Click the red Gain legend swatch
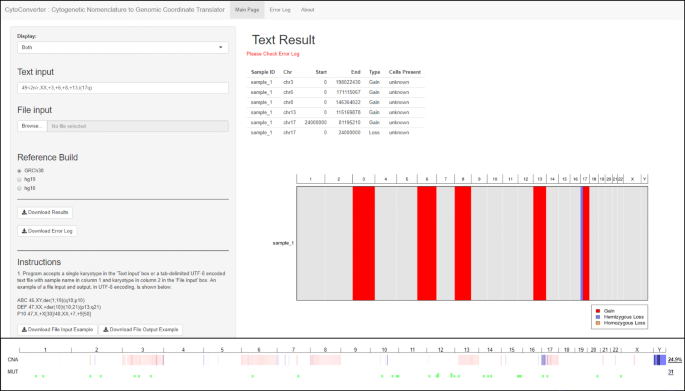The width and height of the screenshot is (685, 391). (x=598, y=311)
